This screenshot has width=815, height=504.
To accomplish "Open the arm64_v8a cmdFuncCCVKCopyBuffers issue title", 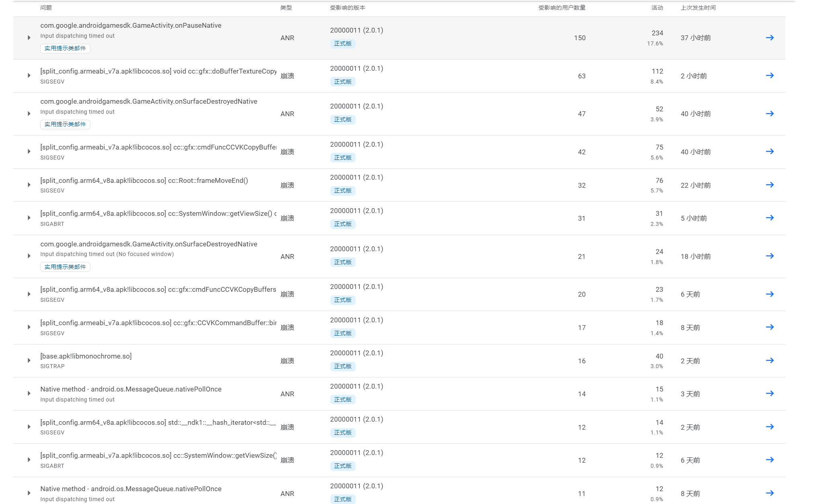I will [158, 289].
